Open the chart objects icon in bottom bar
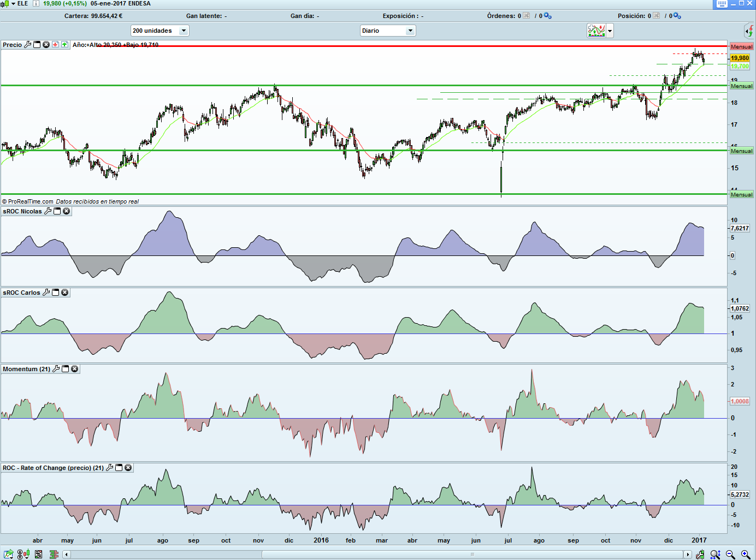This screenshot has width=756, height=560. 23,555
